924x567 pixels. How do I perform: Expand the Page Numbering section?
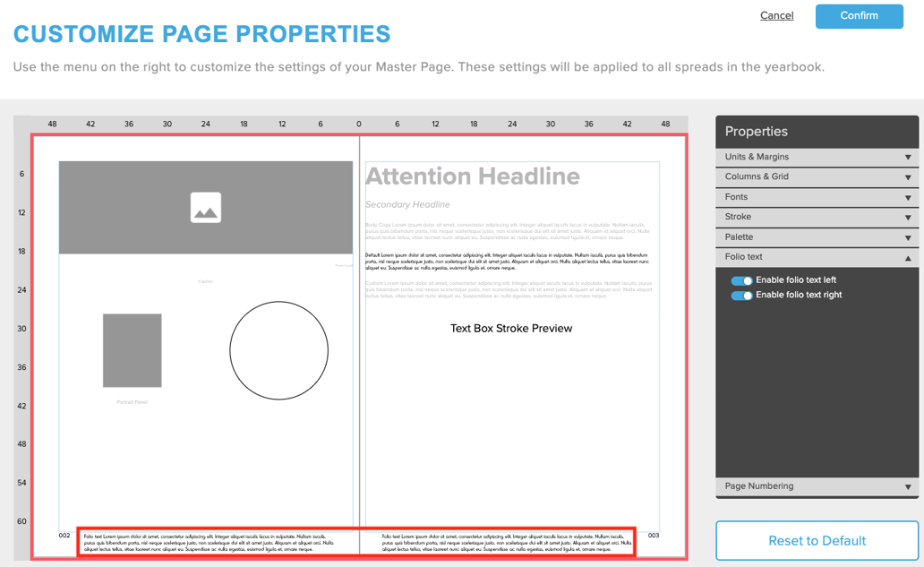click(x=815, y=485)
